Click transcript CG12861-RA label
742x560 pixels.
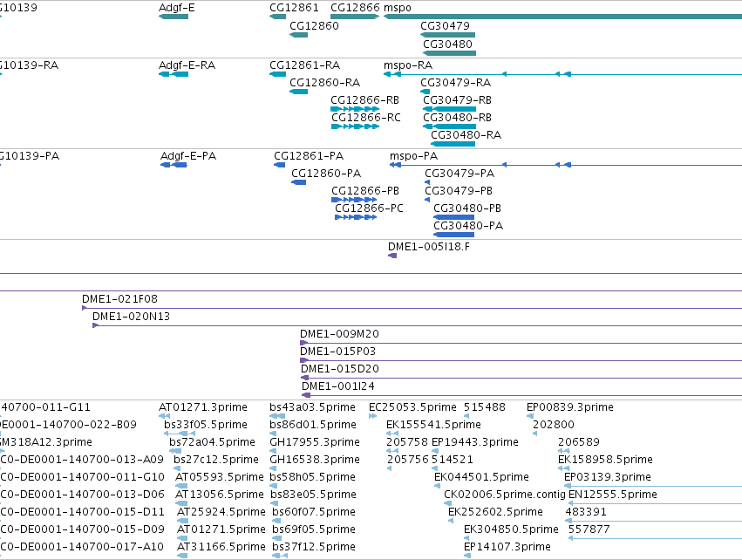pyautogui.click(x=305, y=65)
